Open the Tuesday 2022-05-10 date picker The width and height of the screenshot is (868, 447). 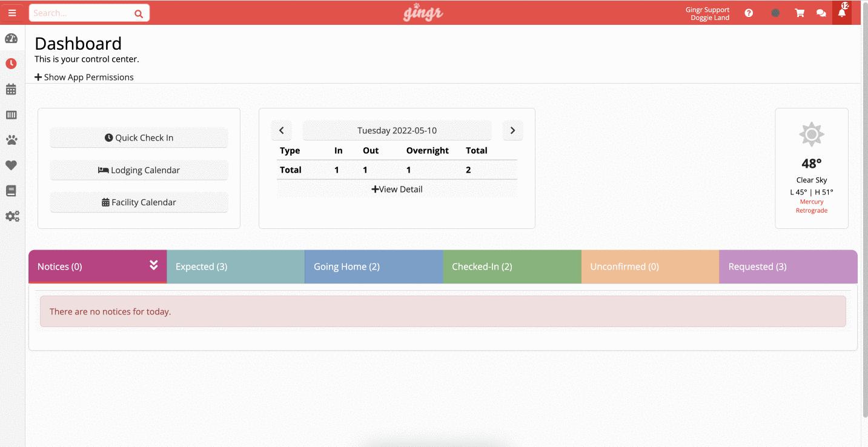(397, 130)
